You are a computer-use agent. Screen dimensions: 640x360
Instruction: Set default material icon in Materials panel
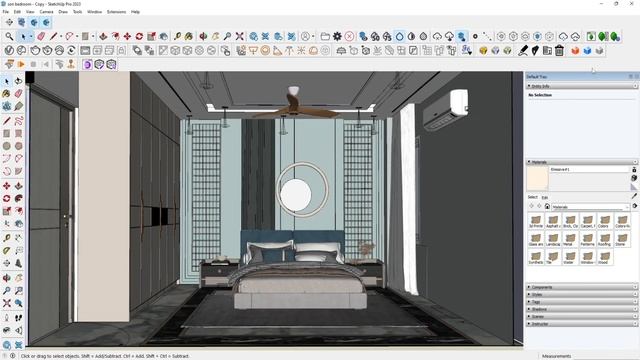pyautogui.click(x=634, y=187)
